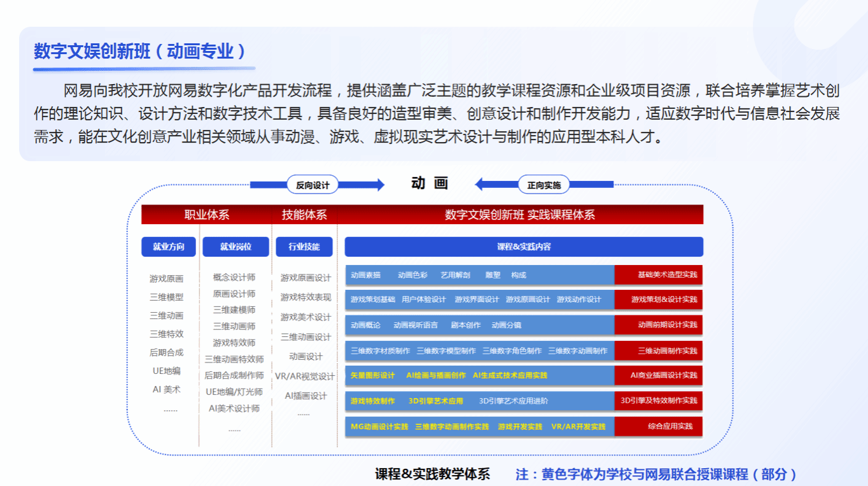The image size is (868, 486).
Task: Select the 技能体系 header
Action: pyautogui.click(x=304, y=215)
